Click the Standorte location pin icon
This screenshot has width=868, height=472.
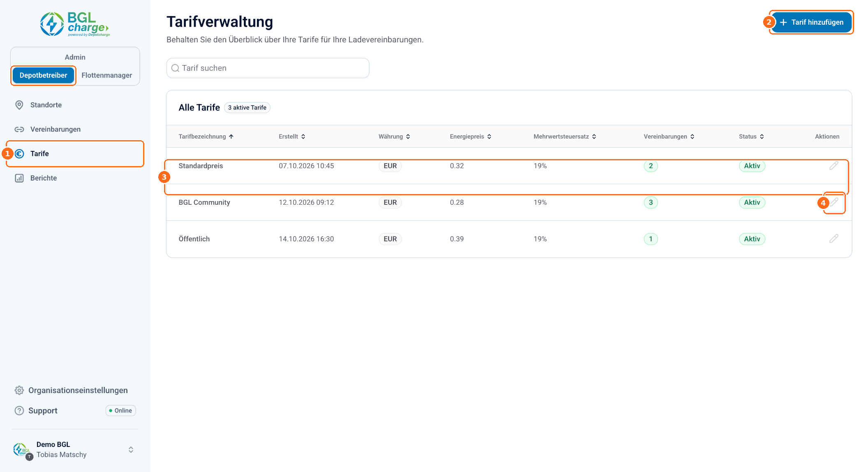tap(19, 105)
